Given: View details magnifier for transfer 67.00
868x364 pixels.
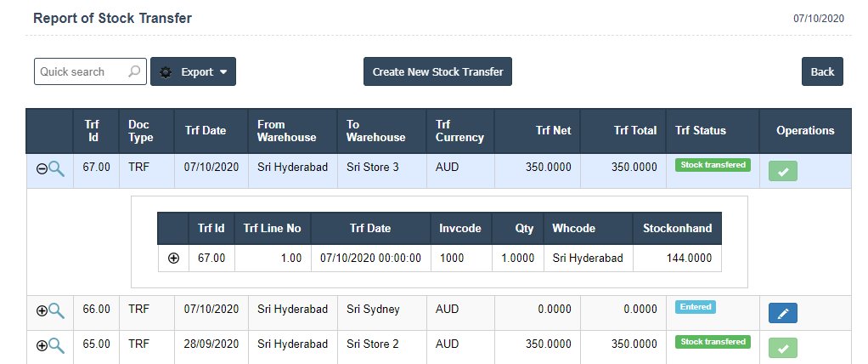Looking at the screenshot, I should click(x=57, y=168).
